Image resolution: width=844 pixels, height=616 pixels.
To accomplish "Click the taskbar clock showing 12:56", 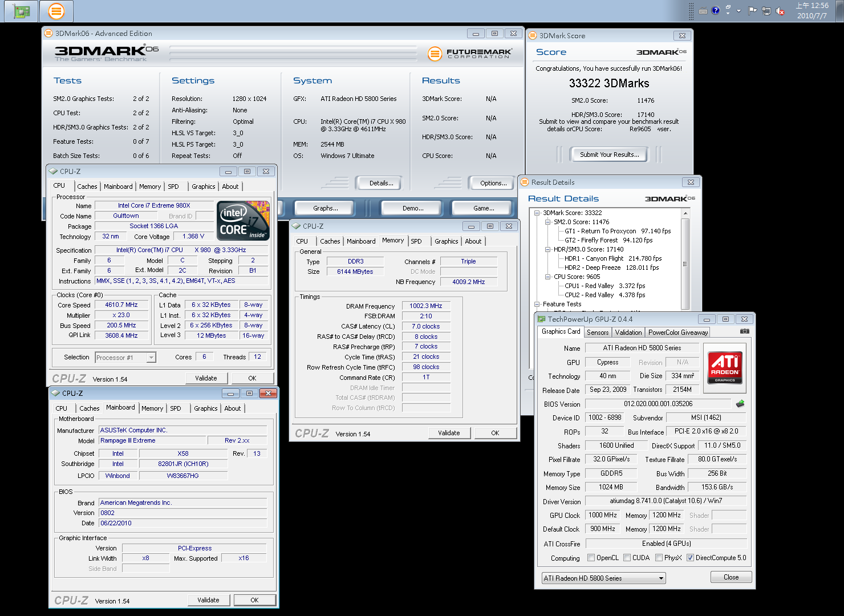I will [x=812, y=11].
